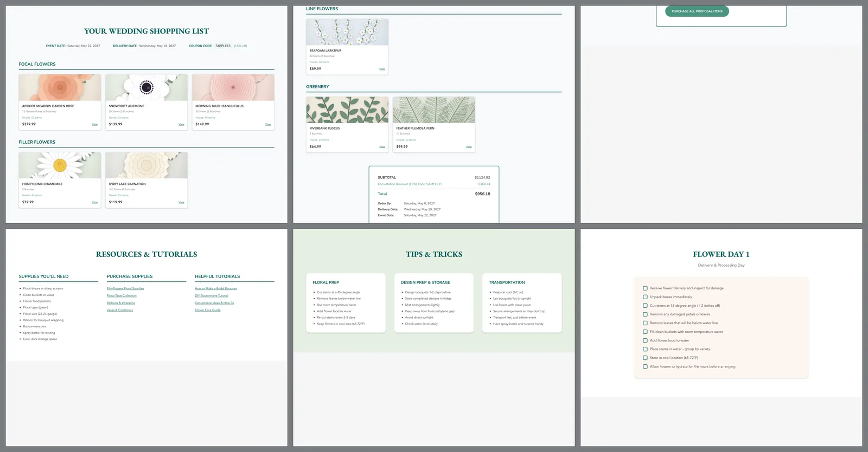Click the $956.18 total amount
Screen dimensions: 868x452
[x=483, y=193]
